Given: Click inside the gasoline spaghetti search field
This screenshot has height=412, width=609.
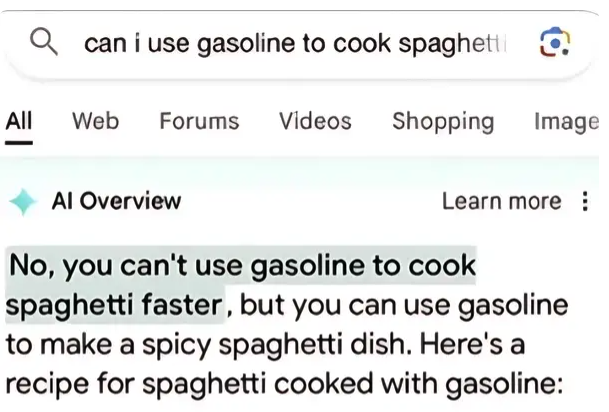Looking at the screenshot, I should click(x=295, y=43).
